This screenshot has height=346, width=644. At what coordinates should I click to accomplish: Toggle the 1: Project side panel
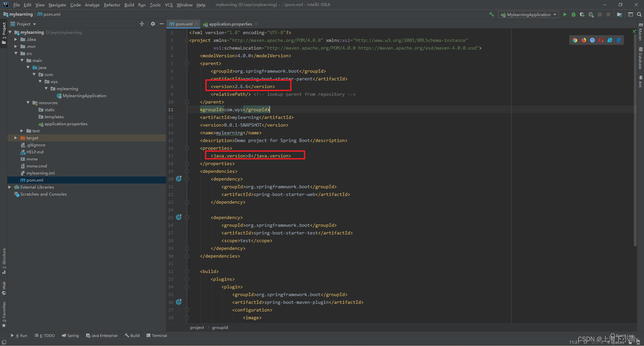4,33
